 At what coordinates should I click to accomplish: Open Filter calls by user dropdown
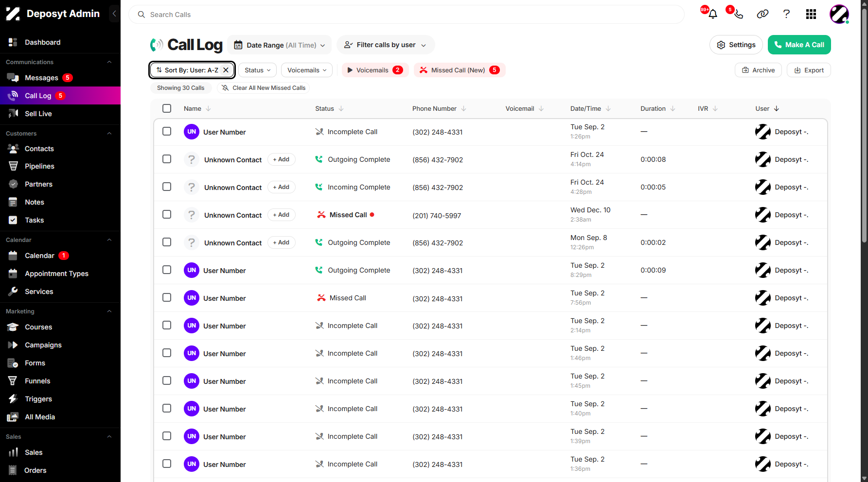click(x=386, y=45)
